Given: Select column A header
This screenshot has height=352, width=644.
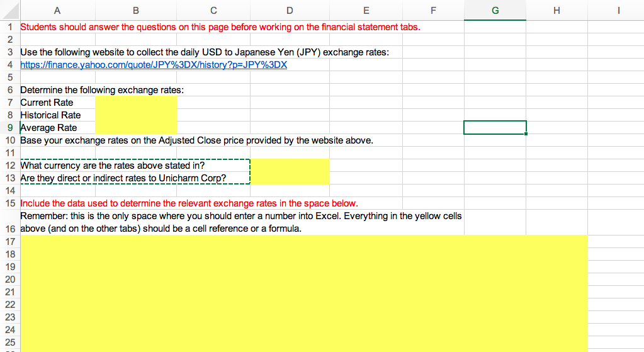Looking at the screenshot, I should tap(57, 10).
